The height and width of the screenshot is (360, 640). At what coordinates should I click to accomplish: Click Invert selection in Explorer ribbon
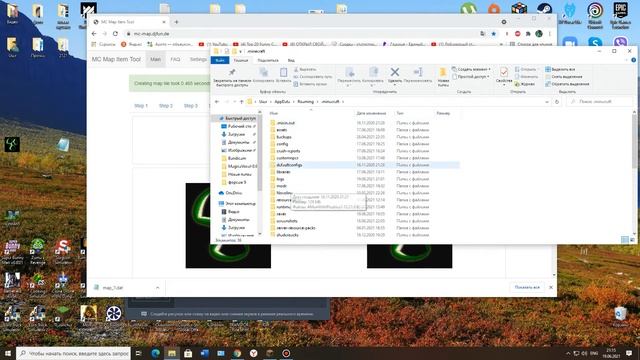pos(567,84)
